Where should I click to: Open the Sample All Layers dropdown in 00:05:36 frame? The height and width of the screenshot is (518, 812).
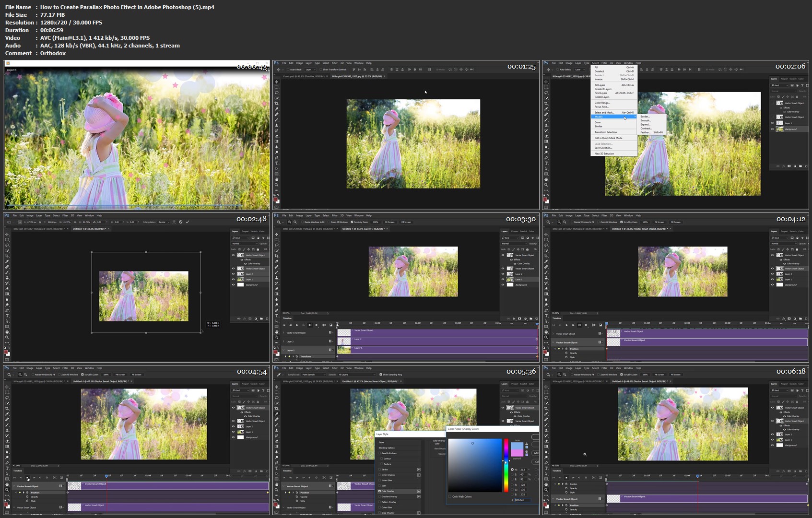pos(357,375)
